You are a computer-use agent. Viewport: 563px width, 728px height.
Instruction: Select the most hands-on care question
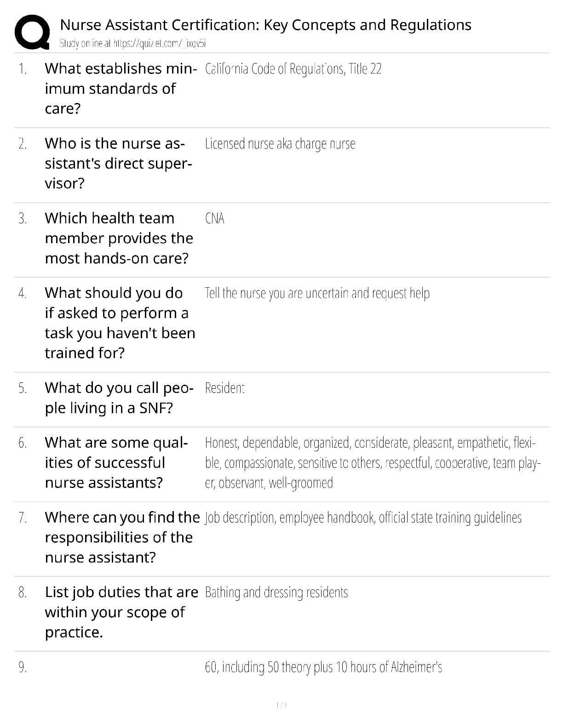tap(119, 238)
